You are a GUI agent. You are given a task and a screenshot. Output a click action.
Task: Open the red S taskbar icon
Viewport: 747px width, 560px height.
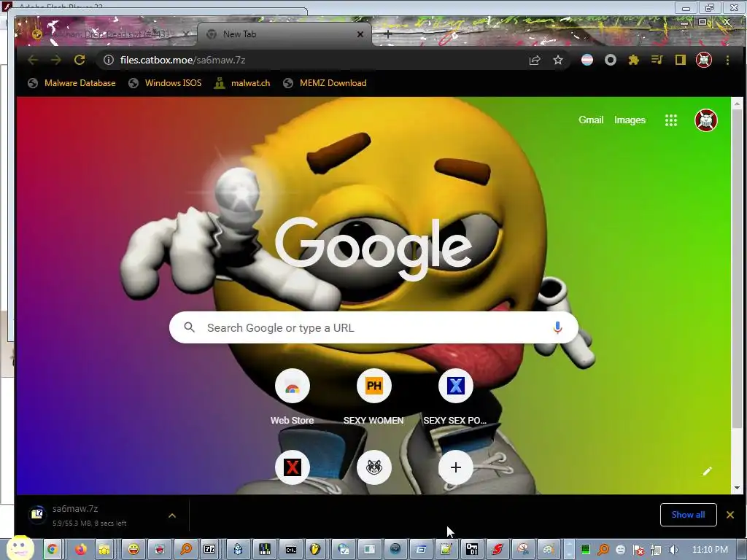[x=498, y=550]
